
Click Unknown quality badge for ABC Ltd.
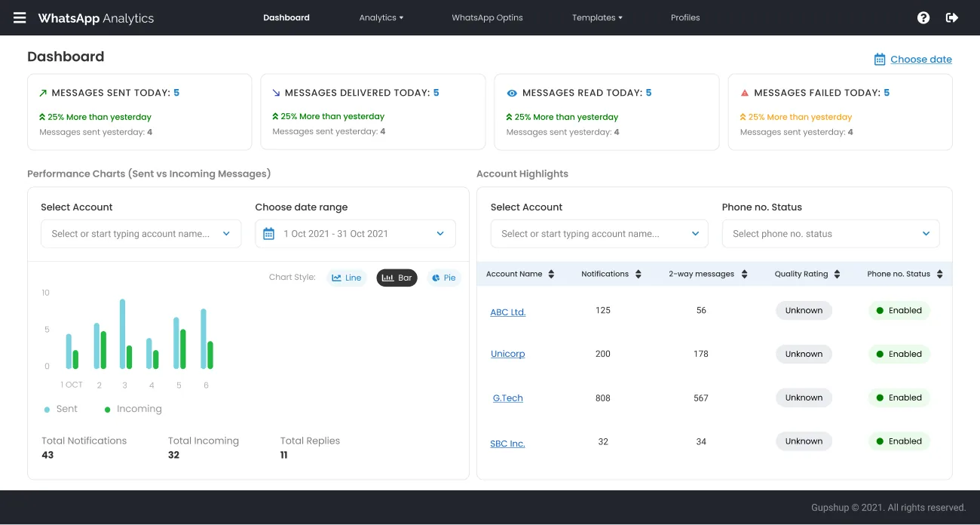pos(804,311)
